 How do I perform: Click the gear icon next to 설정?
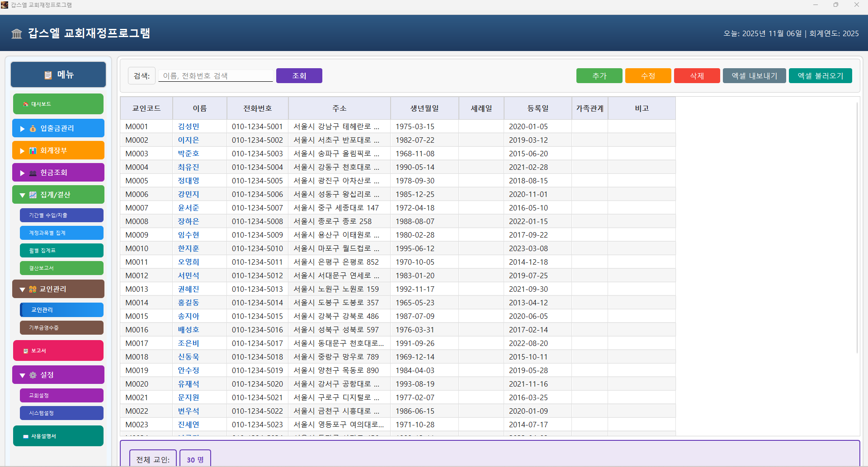tap(33, 375)
